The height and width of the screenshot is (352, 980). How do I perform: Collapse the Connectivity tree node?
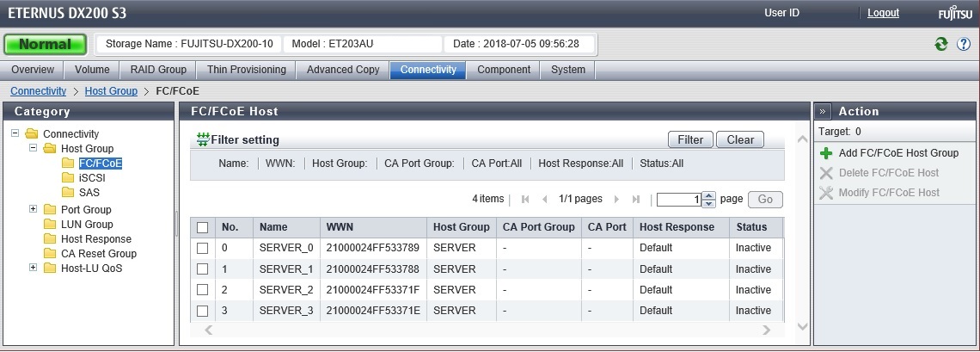click(x=15, y=133)
